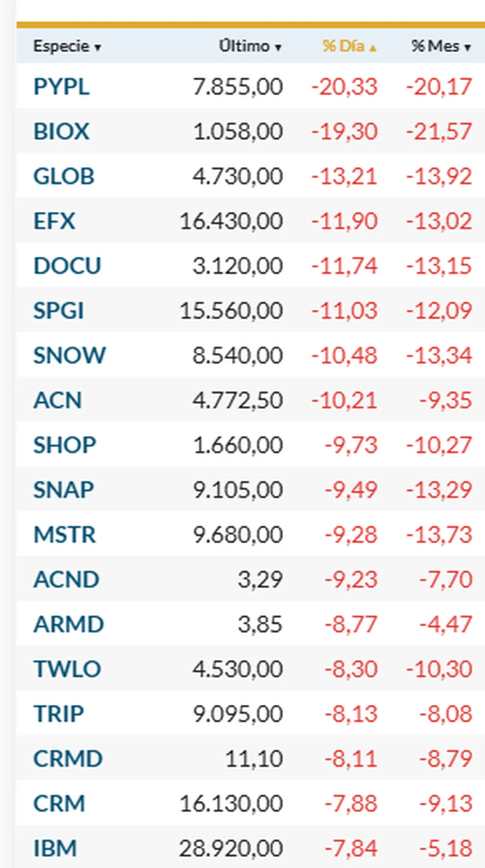Viewport: 485px width, 868px height.
Task: Open DOCU stock details
Action: [x=67, y=266]
